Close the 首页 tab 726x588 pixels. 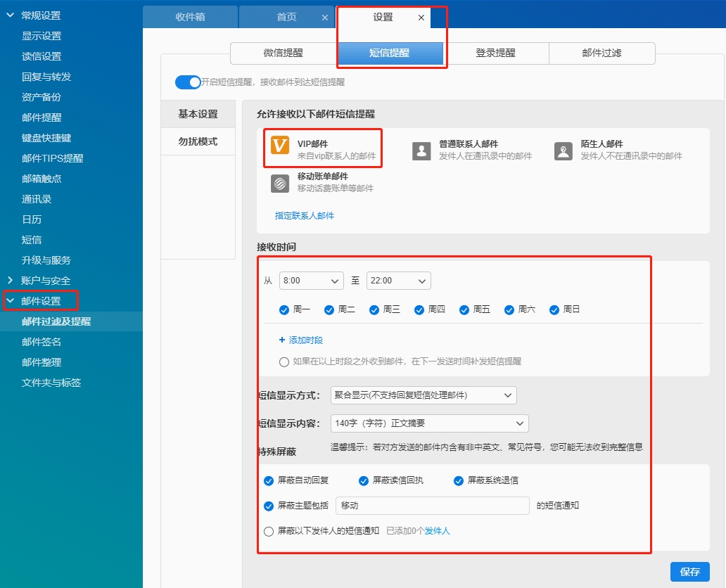(324, 18)
